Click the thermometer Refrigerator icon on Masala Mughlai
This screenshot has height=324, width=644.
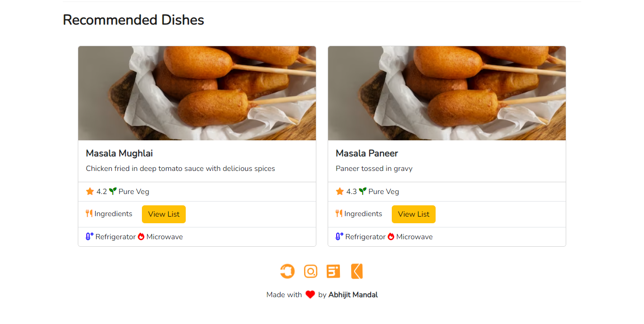coord(89,236)
